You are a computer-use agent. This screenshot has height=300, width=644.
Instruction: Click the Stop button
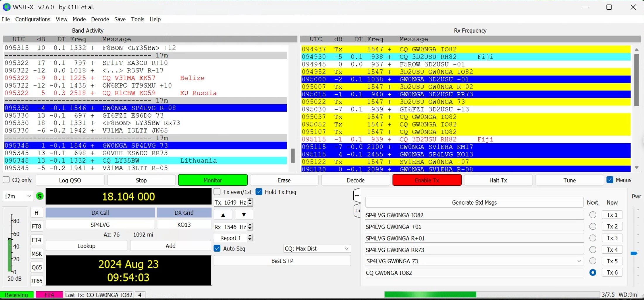(x=141, y=180)
